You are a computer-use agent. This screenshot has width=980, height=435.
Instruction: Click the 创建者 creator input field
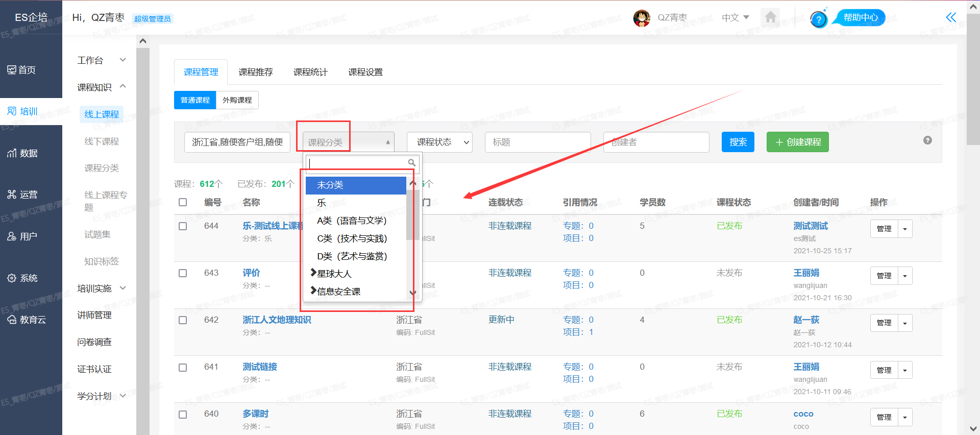click(656, 142)
